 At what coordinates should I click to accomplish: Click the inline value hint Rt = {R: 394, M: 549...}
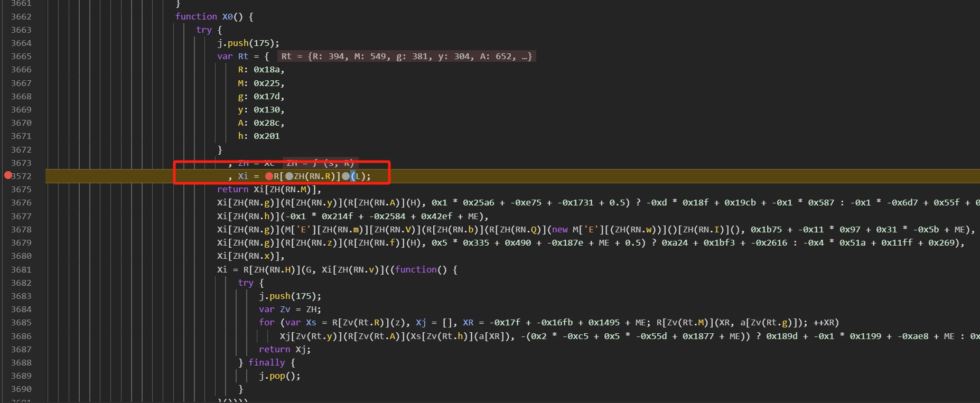tap(406, 56)
